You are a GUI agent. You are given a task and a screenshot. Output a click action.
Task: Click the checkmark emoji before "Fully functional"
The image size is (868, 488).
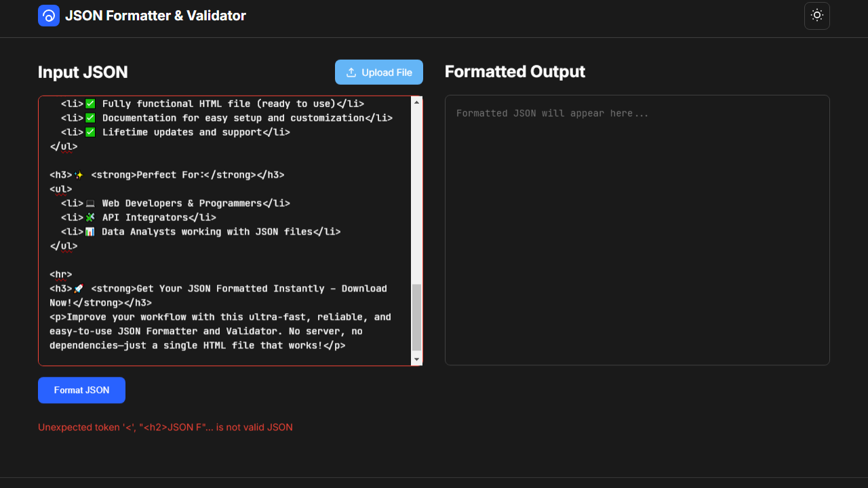90,104
